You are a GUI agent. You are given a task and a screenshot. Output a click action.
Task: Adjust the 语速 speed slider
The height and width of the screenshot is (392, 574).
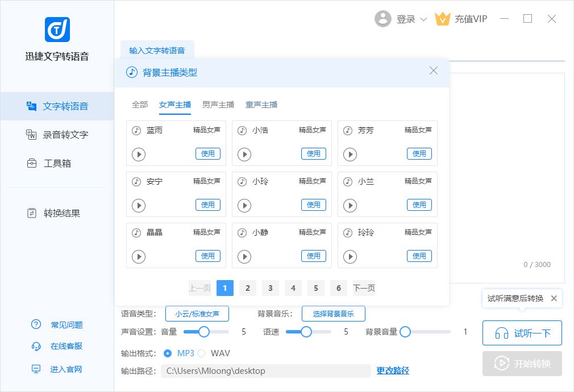[x=306, y=332]
